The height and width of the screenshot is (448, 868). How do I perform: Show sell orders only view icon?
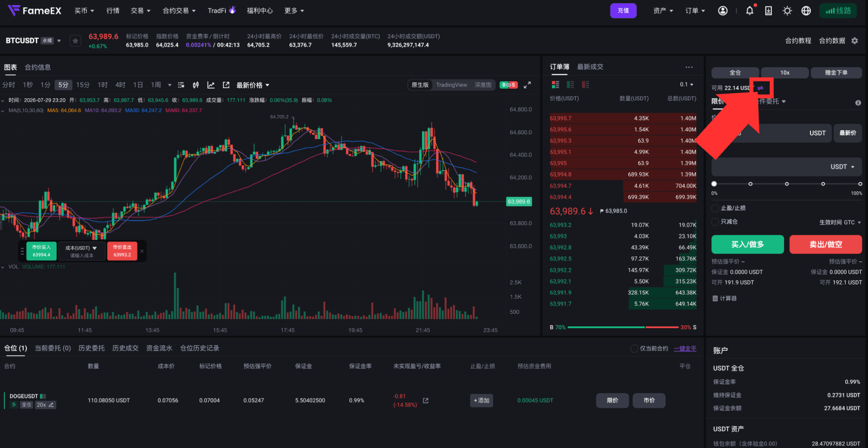point(585,85)
